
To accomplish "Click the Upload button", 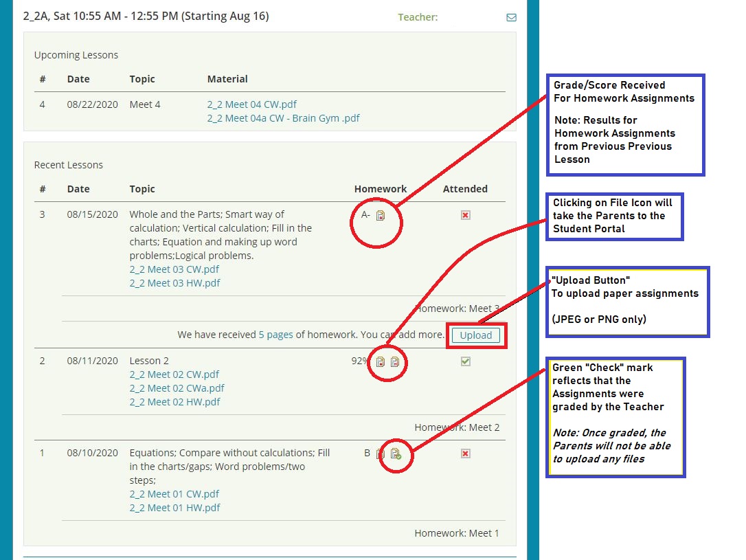I will [476, 335].
